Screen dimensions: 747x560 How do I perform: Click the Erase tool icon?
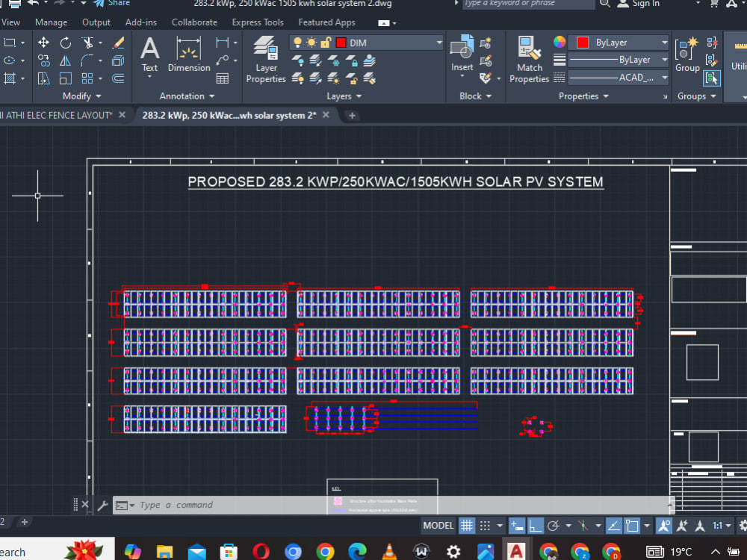coord(118,43)
